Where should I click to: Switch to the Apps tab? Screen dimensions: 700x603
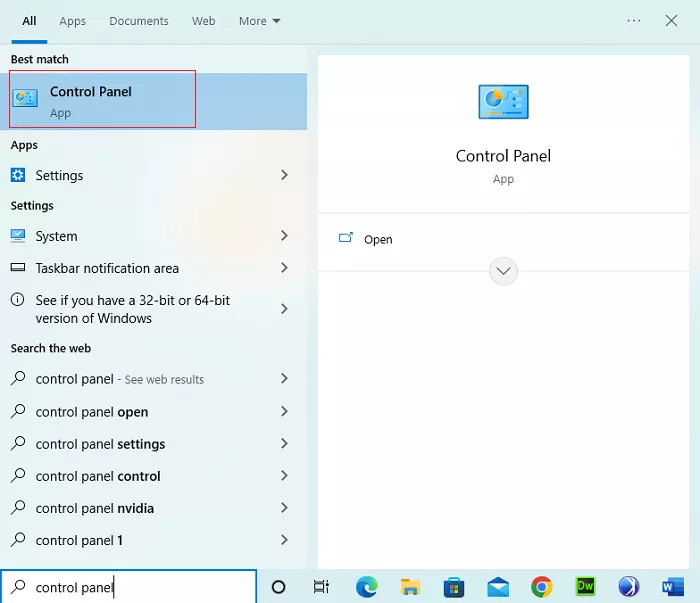[x=72, y=21]
